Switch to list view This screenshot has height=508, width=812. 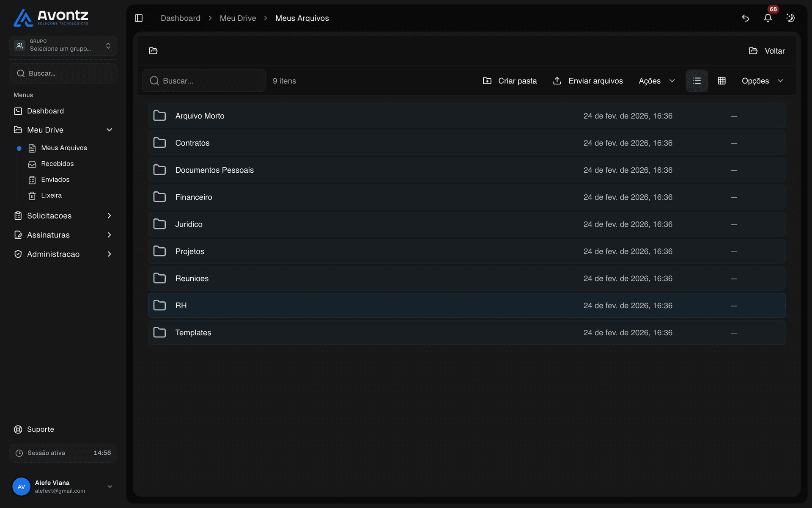pyautogui.click(x=697, y=81)
